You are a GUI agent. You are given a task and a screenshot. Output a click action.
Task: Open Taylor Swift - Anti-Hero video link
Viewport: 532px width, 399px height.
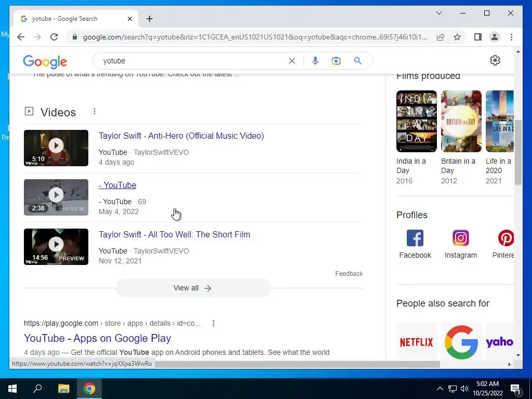(181, 136)
